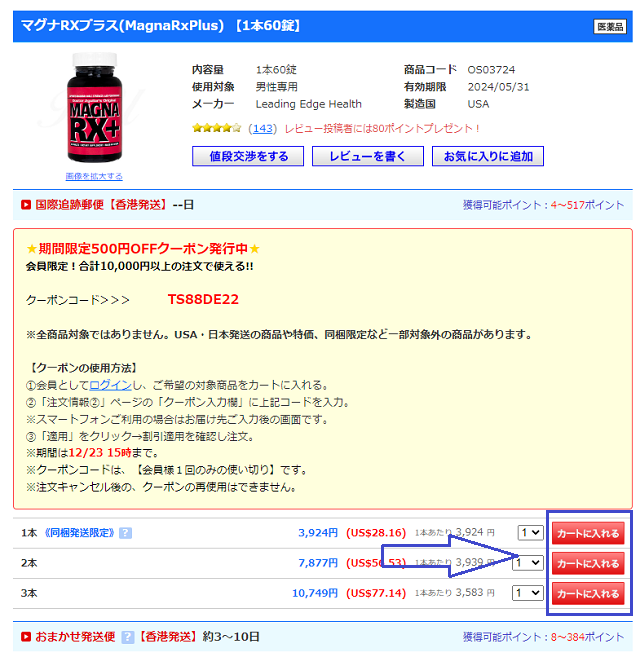Click the 10,749円 price text

click(x=315, y=593)
